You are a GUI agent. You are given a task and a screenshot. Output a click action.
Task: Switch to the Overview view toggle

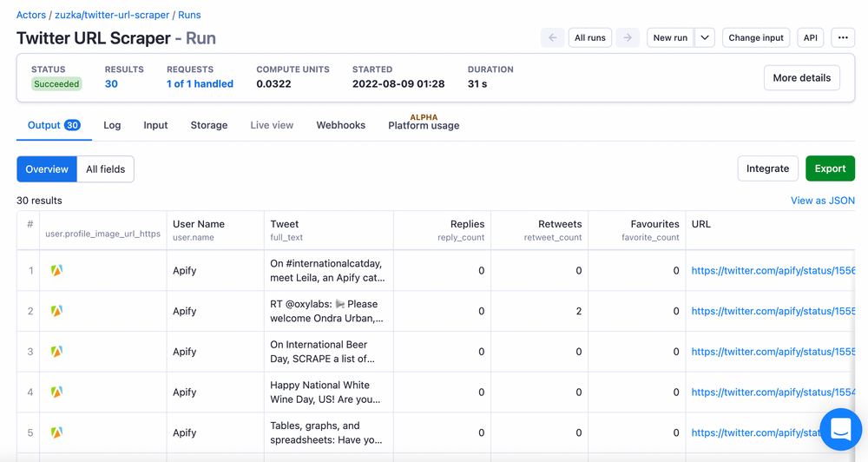coord(47,169)
